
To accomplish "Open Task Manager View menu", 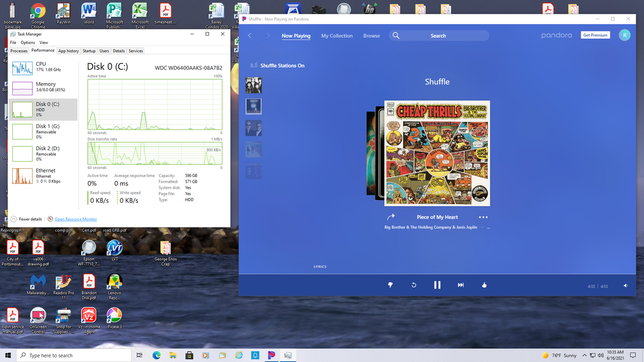I will [44, 43].
